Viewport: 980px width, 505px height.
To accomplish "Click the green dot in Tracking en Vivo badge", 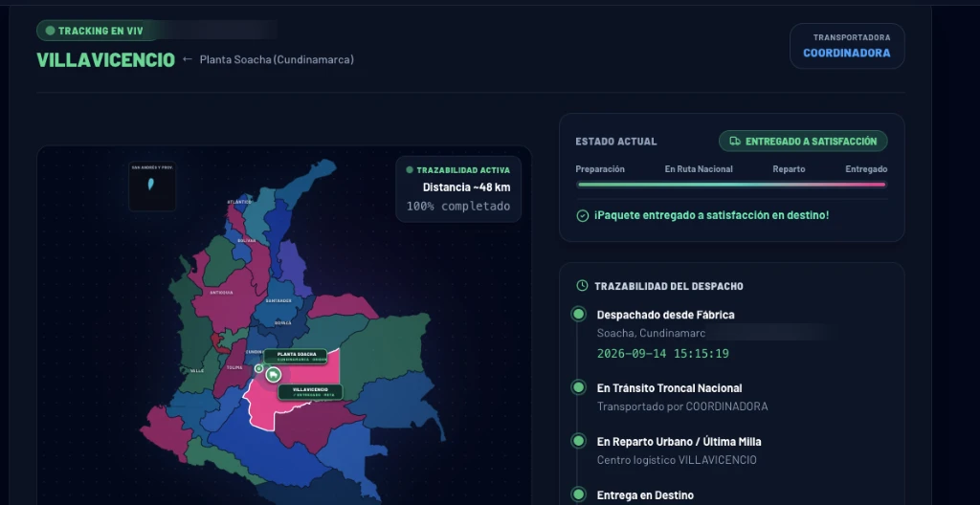I will click(50, 30).
